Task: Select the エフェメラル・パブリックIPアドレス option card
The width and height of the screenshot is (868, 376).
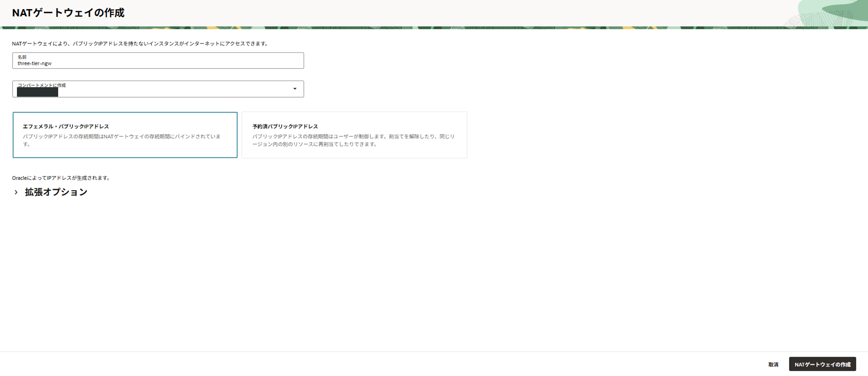Action: 125,135
